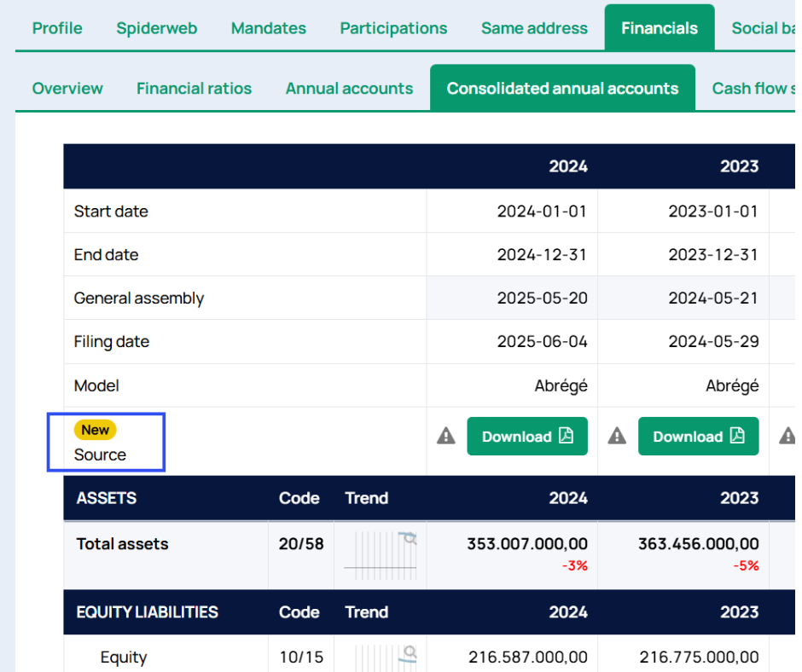Click the Financials tab

(x=660, y=28)
